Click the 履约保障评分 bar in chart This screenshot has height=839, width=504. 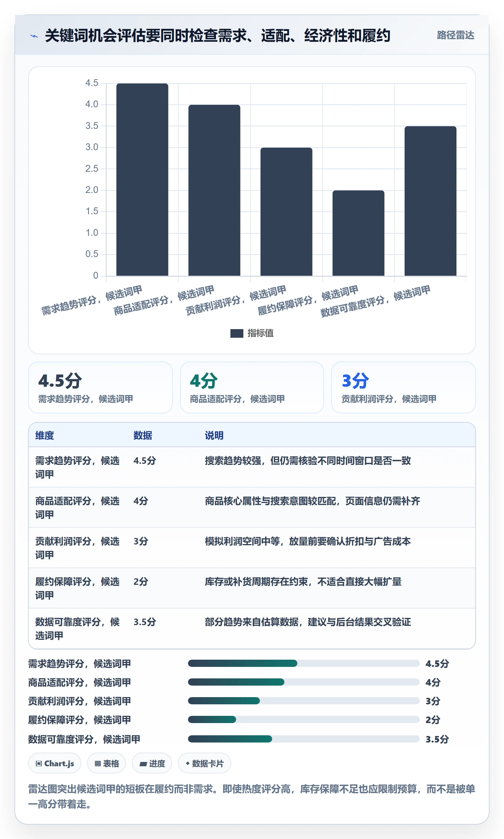click(x=358, y=233)
